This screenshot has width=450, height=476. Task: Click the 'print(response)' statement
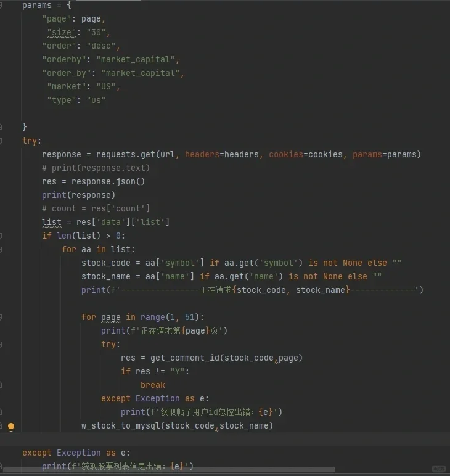(x=78, y=195)
